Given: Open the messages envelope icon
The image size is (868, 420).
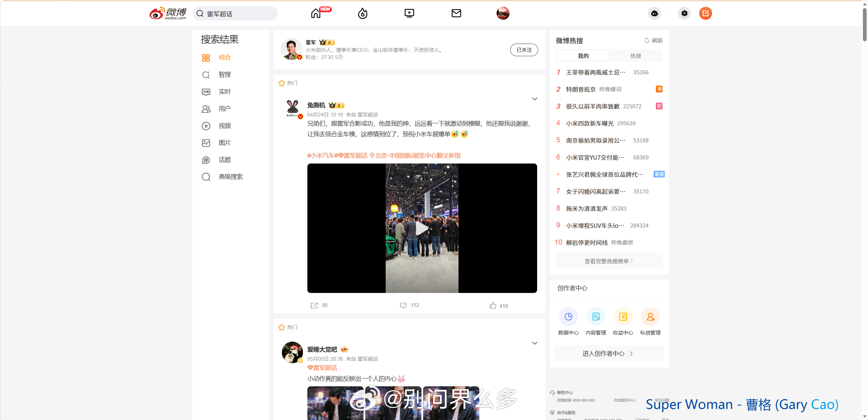Looking at the screenshot, I should coord(456,13).
